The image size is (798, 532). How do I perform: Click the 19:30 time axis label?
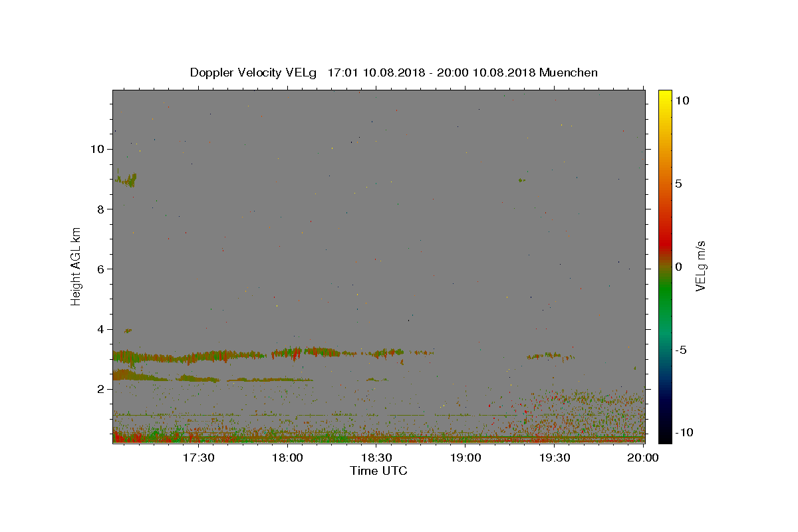tap(555, 458)
